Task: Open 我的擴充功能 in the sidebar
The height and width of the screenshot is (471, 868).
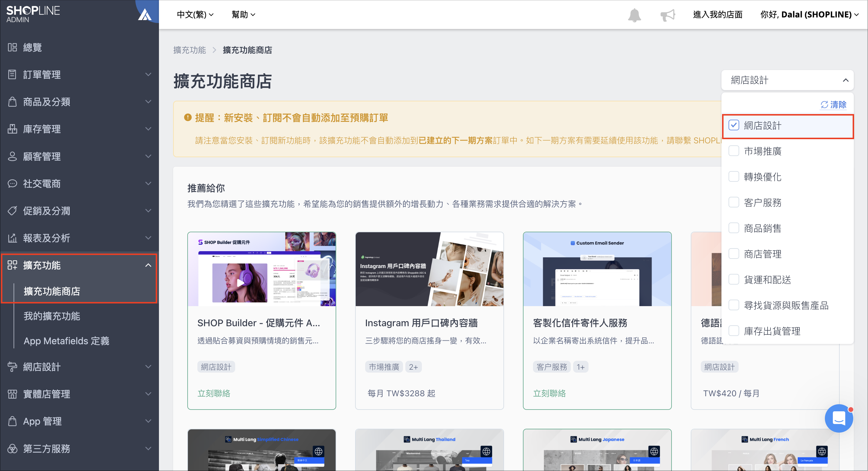Action: pos(52,316)
